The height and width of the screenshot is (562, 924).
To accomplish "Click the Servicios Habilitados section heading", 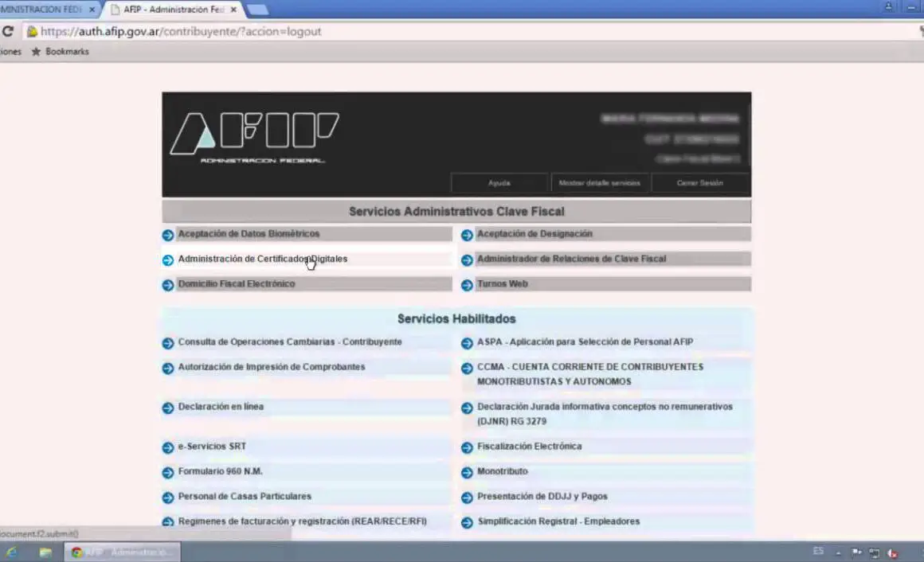I will pyautogui.click(x=456, y=318).
